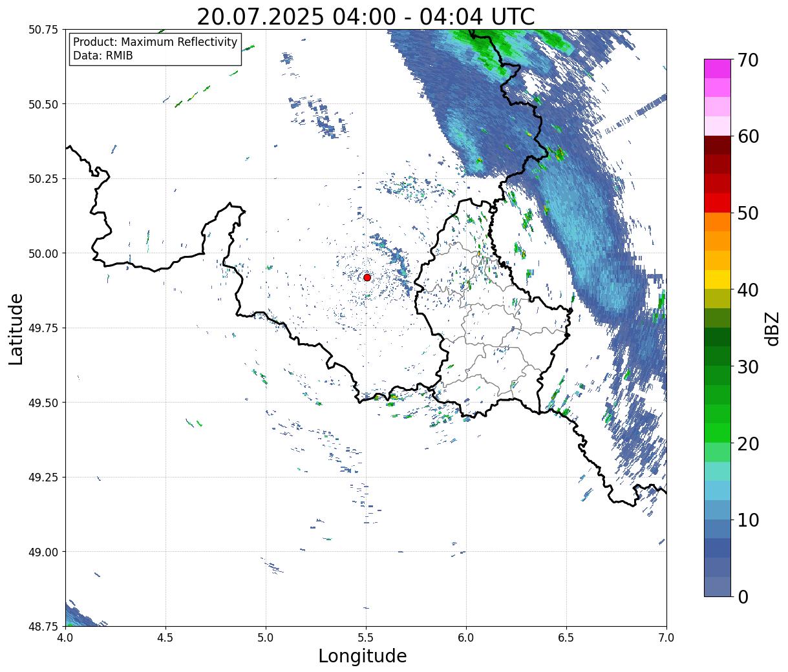Click longitude tick label 6.5
Image resolution: width=788 pixels, height=672 pixels.
566,637
